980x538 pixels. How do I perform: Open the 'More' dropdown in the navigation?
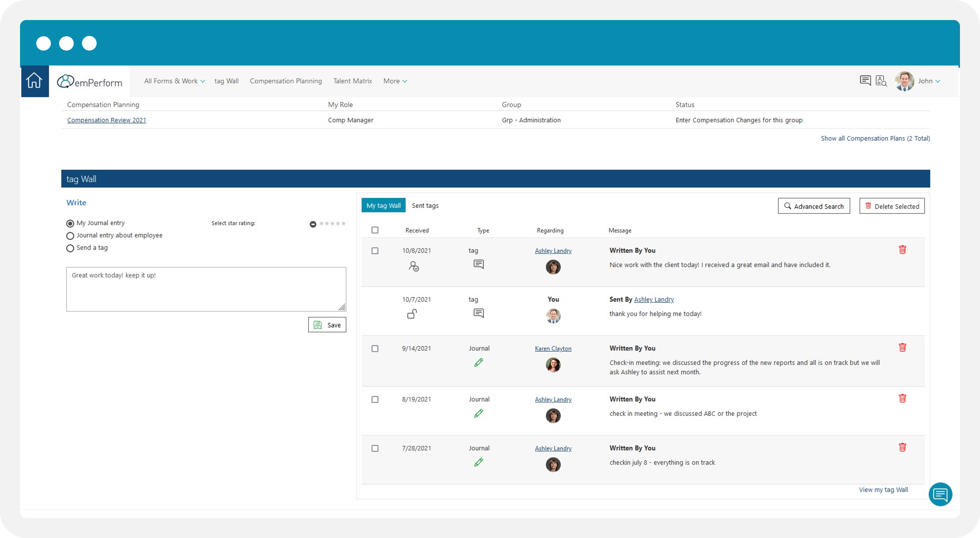pos(395,81)
